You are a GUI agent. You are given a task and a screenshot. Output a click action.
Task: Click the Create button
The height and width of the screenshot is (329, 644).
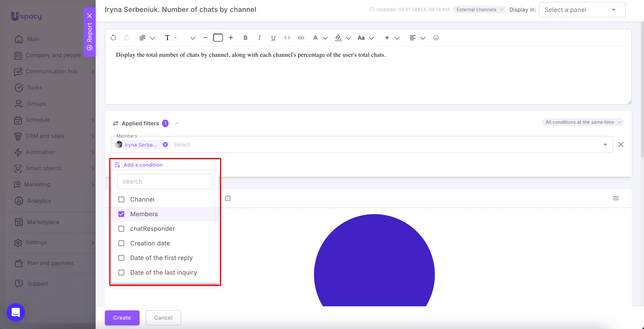(122, 318)
